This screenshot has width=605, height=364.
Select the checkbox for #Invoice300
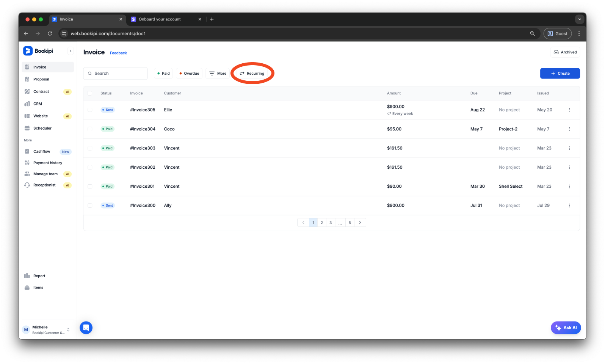tap(90, 206)
